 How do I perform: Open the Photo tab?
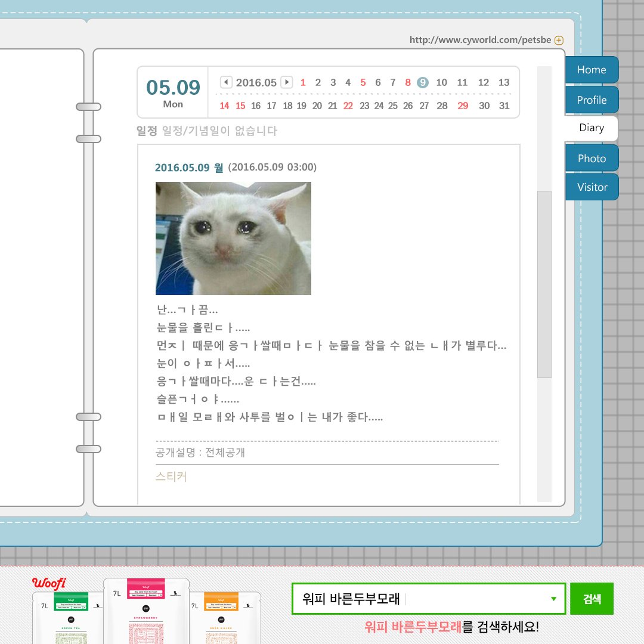tap(591, 157)
